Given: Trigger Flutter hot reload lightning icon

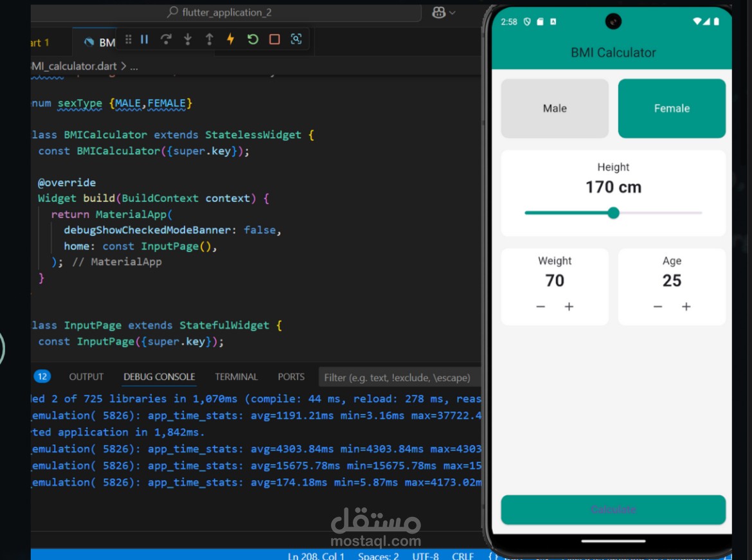Looking at the screenshot, I should tap(231, 39).
